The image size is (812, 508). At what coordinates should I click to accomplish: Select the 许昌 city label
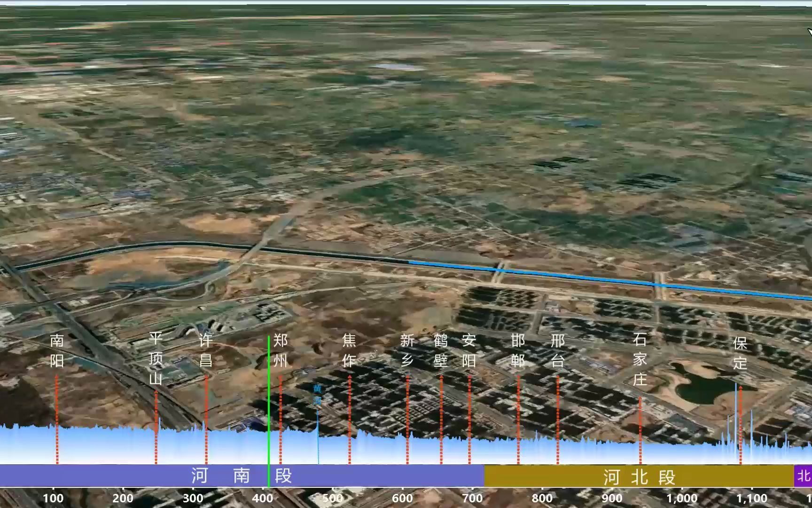click(206, 350)
